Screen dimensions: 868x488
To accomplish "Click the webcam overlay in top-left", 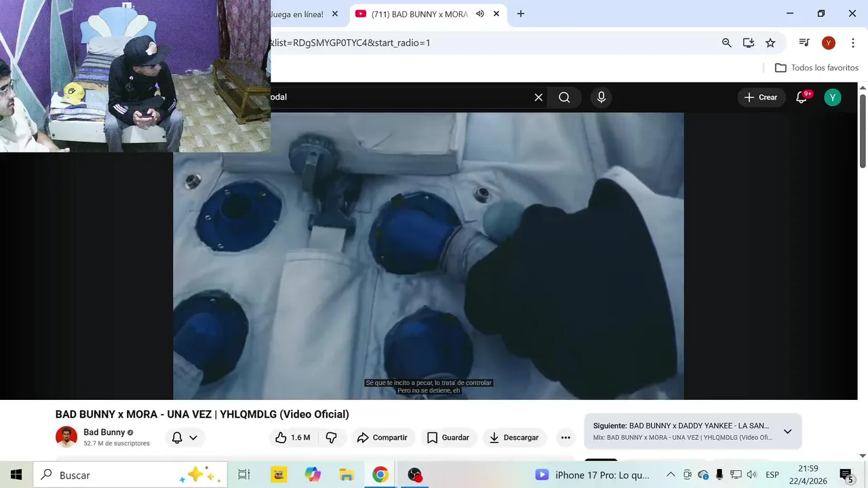I will click(136, 76).
